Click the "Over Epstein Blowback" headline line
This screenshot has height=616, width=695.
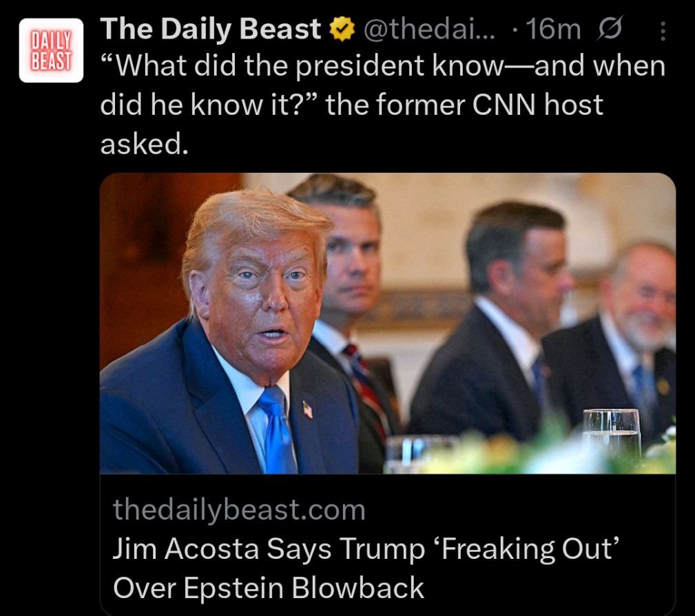tap(269, 588)
